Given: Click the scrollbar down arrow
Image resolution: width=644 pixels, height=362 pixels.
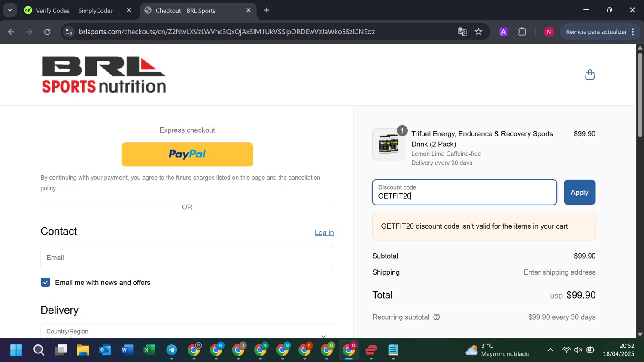Looking at the screenshot, I should click(640, 334).
